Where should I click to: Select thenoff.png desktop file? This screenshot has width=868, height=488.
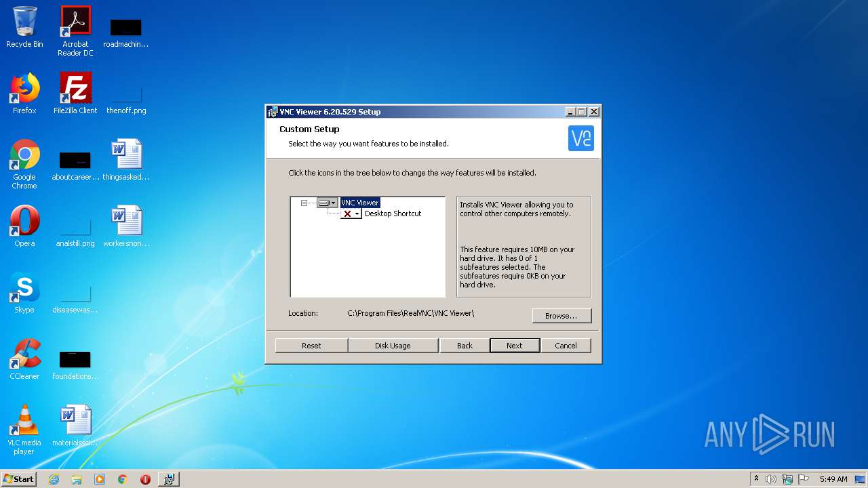(126, 99)
